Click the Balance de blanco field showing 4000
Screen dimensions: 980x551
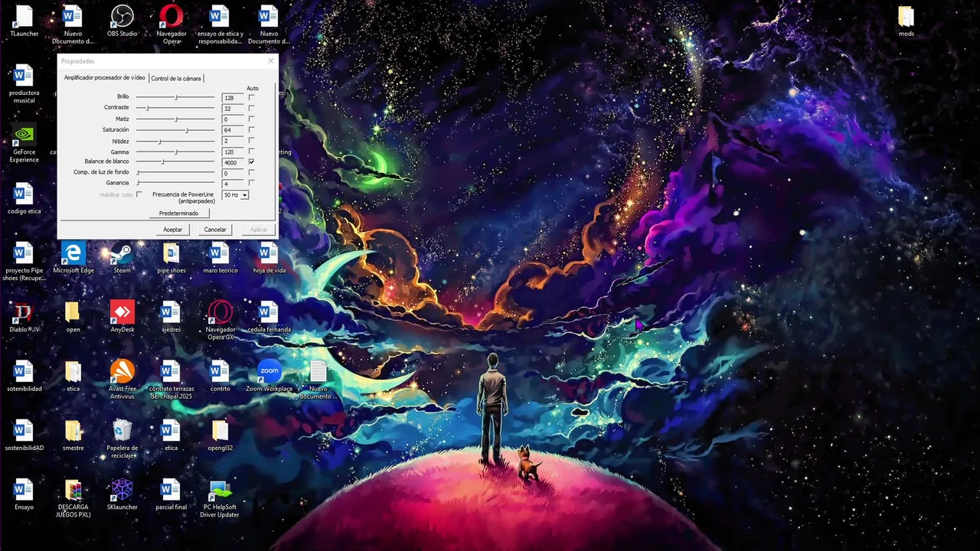click(x=233, y=162)
